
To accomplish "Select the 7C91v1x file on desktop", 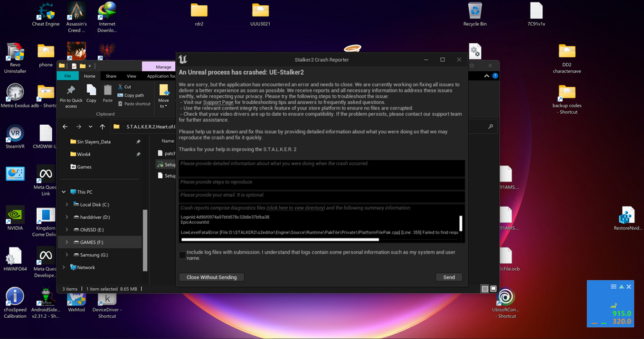I will 536,15.
